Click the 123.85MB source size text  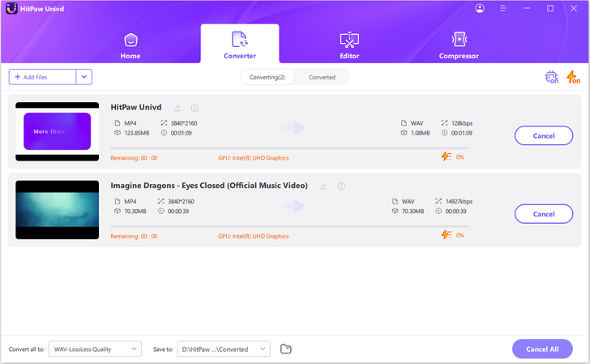[137, 133]
